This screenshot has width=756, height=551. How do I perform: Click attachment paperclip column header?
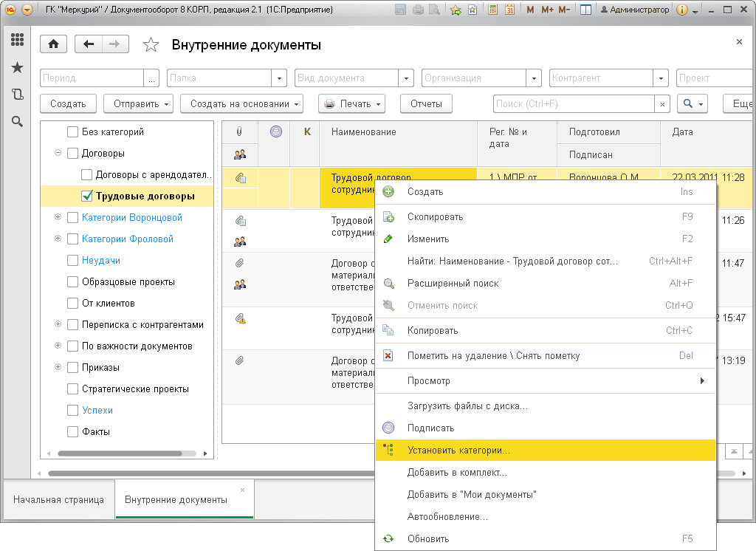pos(239,131)
